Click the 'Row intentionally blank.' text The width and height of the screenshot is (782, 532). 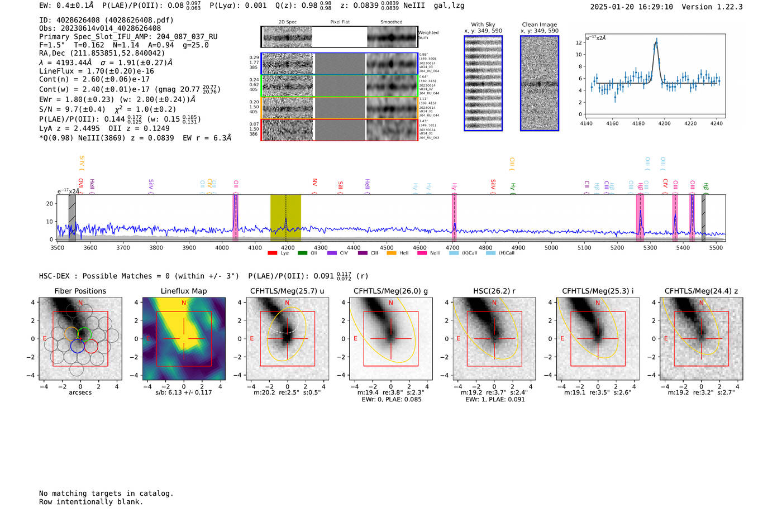(x=91, y=502)
